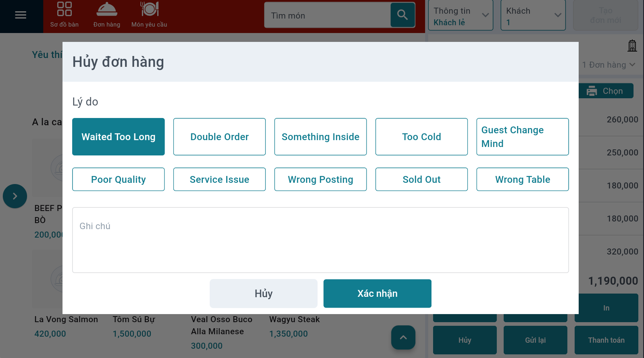Click the scroll-up chevron button

coord(403,337)
